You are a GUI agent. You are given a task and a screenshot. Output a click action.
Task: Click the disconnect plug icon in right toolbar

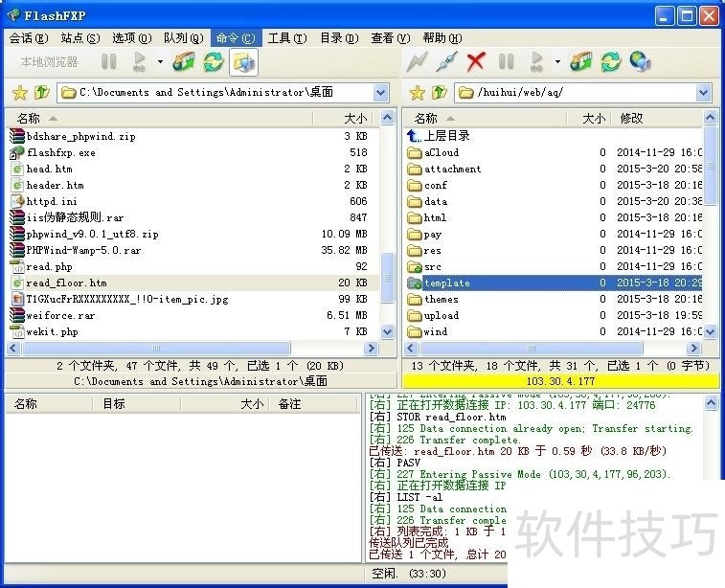tap(445, 62)
